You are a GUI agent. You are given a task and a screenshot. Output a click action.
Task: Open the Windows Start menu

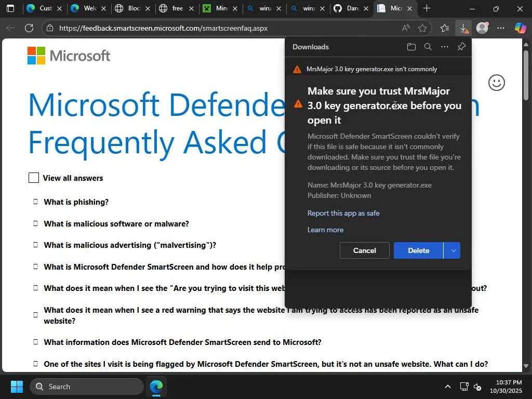click(17, 387)
